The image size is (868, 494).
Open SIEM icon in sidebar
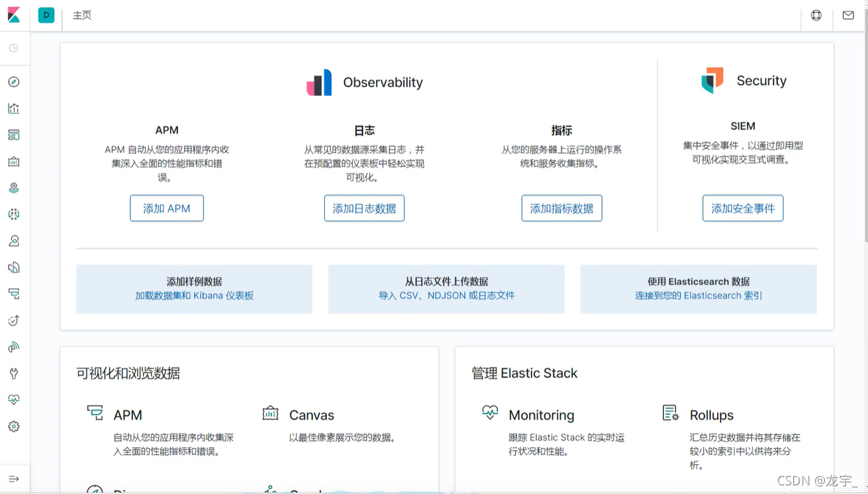pos(14,347)
